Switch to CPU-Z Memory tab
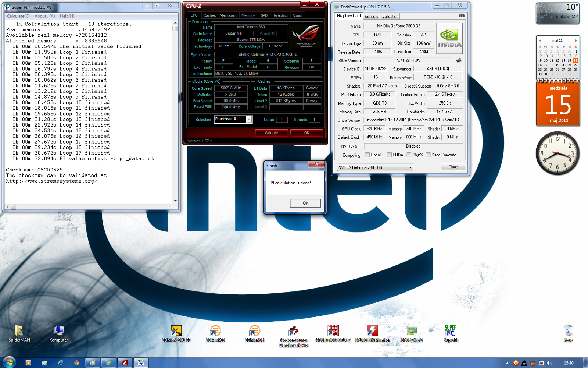The image size is (588, 368). 248,15
